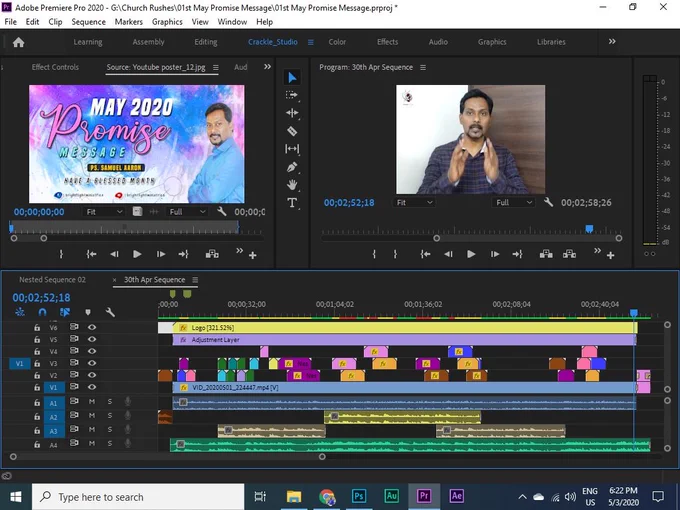Toggle lock on track V4

(x=37, y=351)
